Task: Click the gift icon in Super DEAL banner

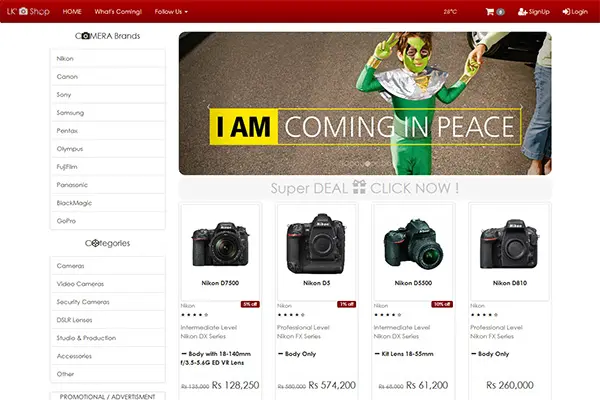Action: (359, 187)
